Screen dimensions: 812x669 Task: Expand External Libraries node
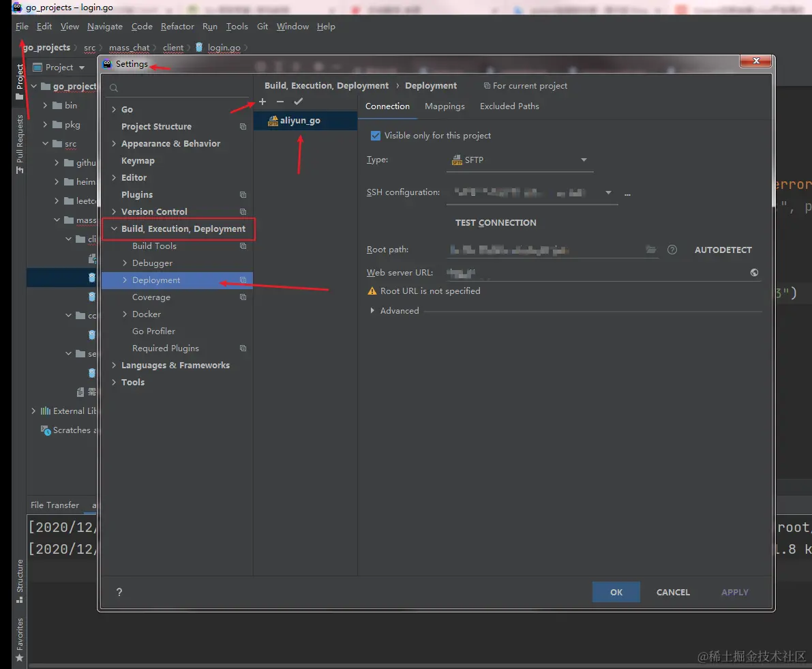(33, 411)
